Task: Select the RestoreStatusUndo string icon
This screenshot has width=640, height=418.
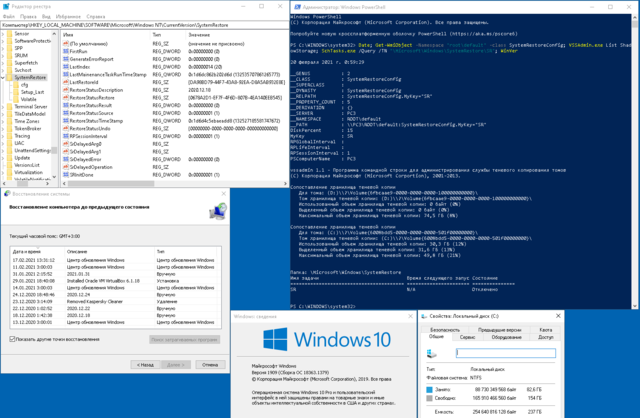Action: point(66,129)
